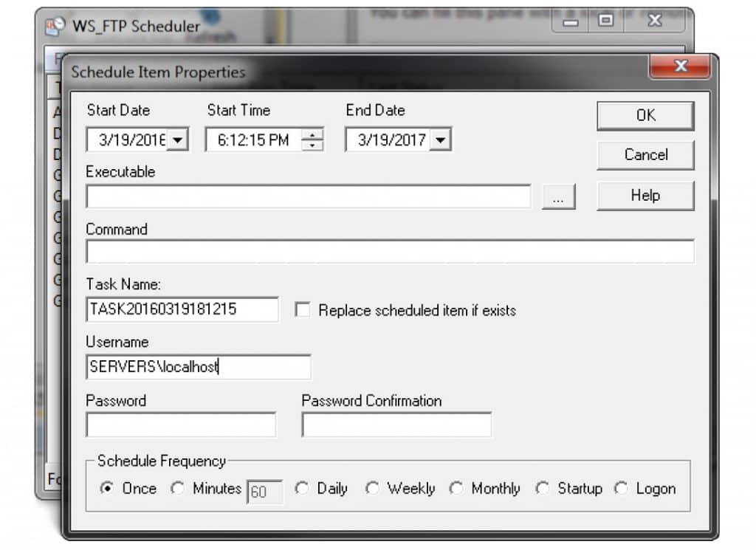Enable Replace scheduled item if exists

pos(303,310)
